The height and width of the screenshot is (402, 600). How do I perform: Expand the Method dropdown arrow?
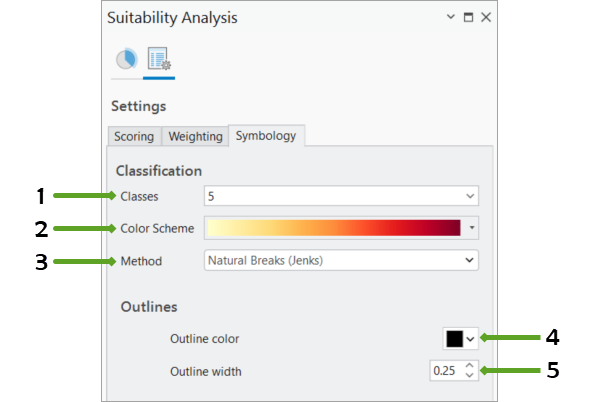(470, 260)
